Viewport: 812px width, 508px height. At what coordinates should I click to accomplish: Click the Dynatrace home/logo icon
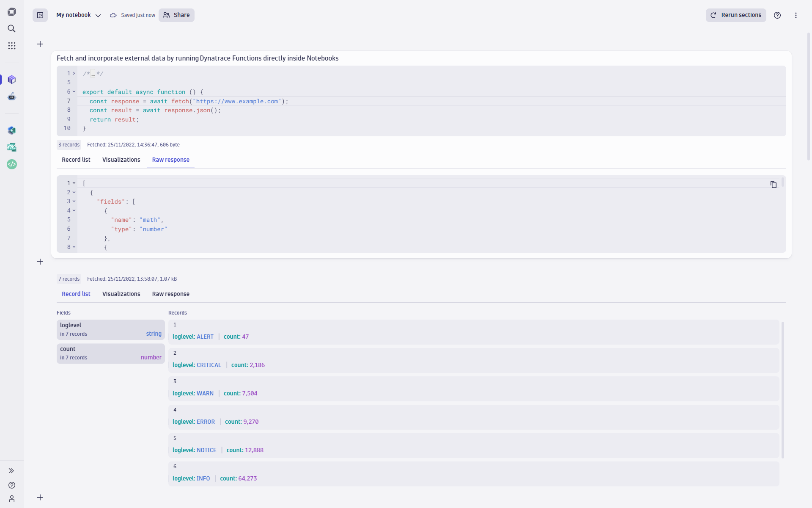click(12, 12)
